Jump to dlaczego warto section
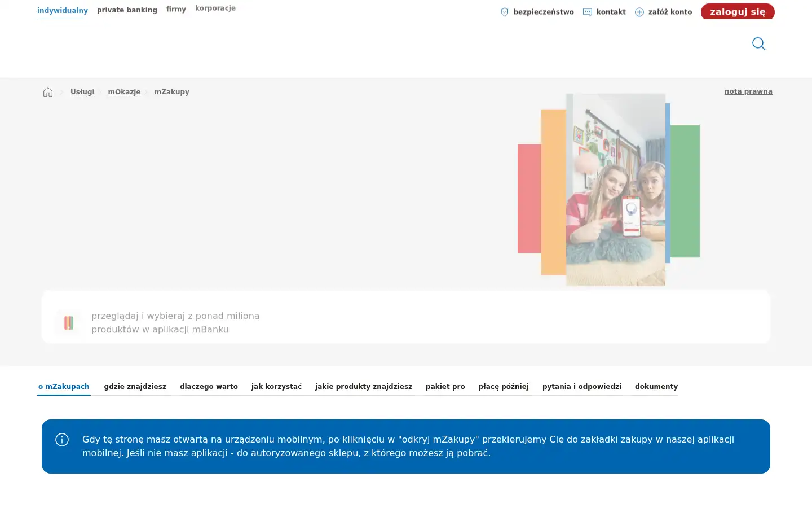 point(209,387)
